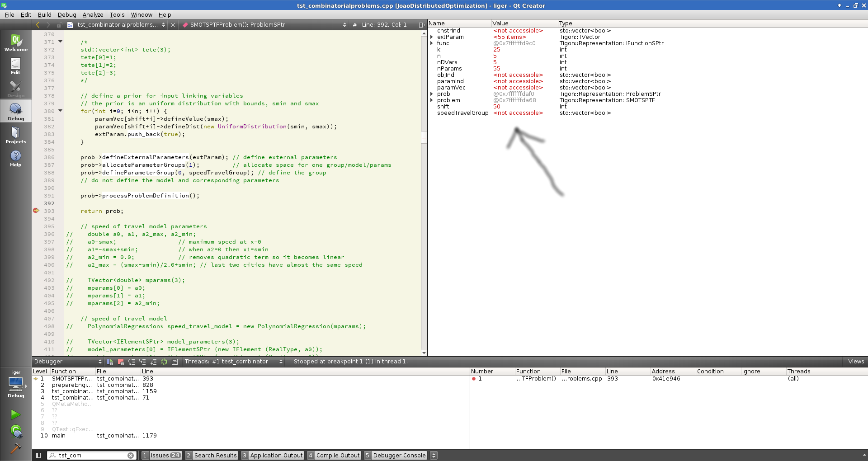Toggle the breakpoint marker at line 393
The height and width of the screenshot is (461, 868).
click(x=36, y=211)
